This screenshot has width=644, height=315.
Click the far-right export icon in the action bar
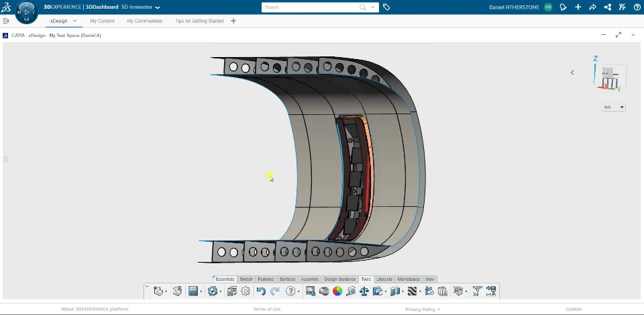point(491,291)
